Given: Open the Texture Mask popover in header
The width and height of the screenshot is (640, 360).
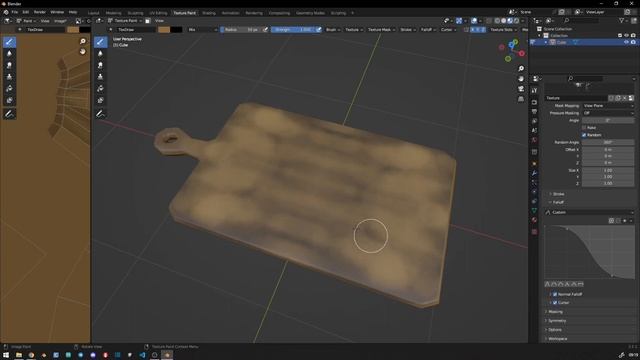Looking at the screenshot, I should click(x=381, y=29).
